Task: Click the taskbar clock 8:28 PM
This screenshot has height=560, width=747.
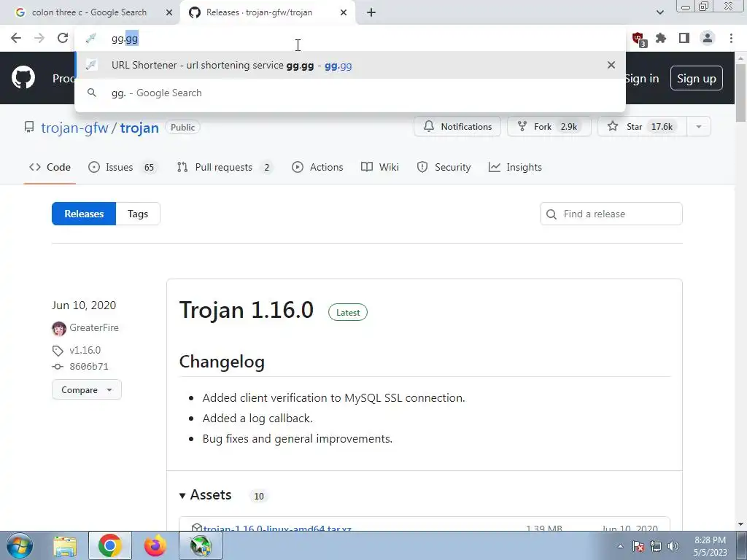Action: click(710, 540)
